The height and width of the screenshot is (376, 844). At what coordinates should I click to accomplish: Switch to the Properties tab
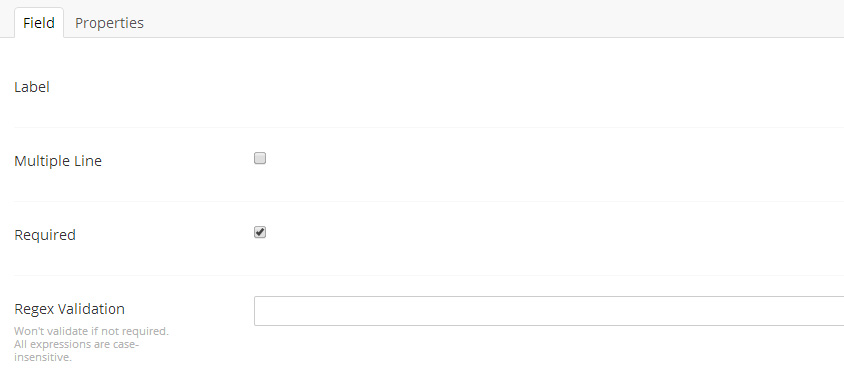coord(109,23)
